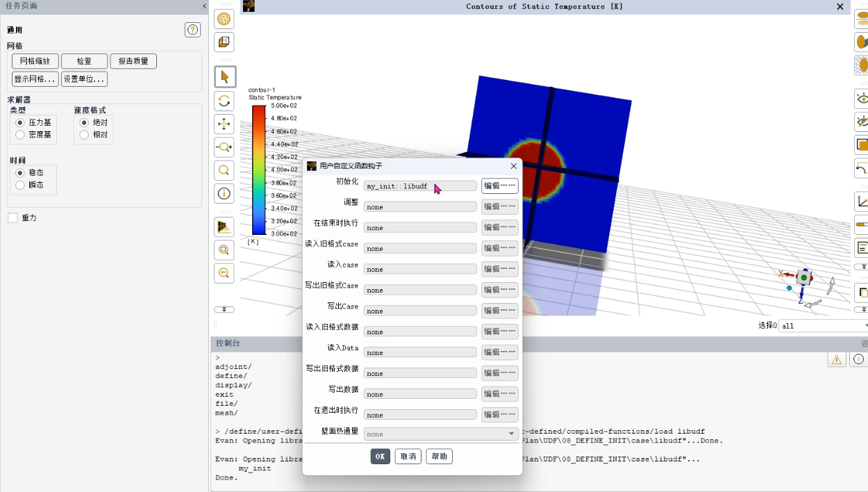Click the eye icon to show objects

862,99
